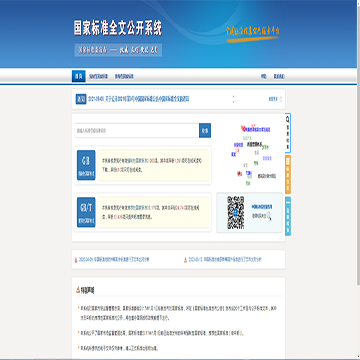360x360 pixels.
Task: Click the first bullet paragraph of the statement
Action: click(178, 313)
